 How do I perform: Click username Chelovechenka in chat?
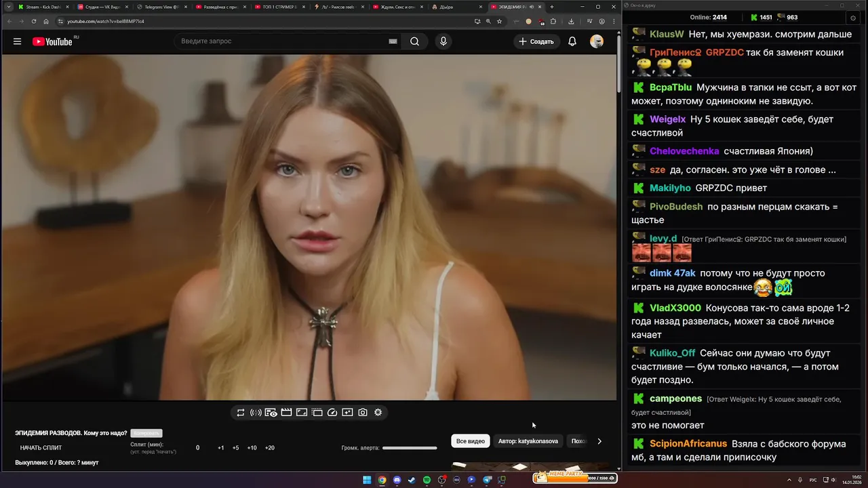tap(684, 151)
